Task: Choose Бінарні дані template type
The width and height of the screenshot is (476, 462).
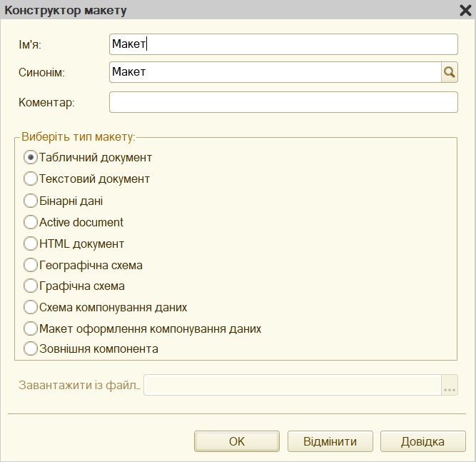Action: pyautogui.click(x=31, y=201)
